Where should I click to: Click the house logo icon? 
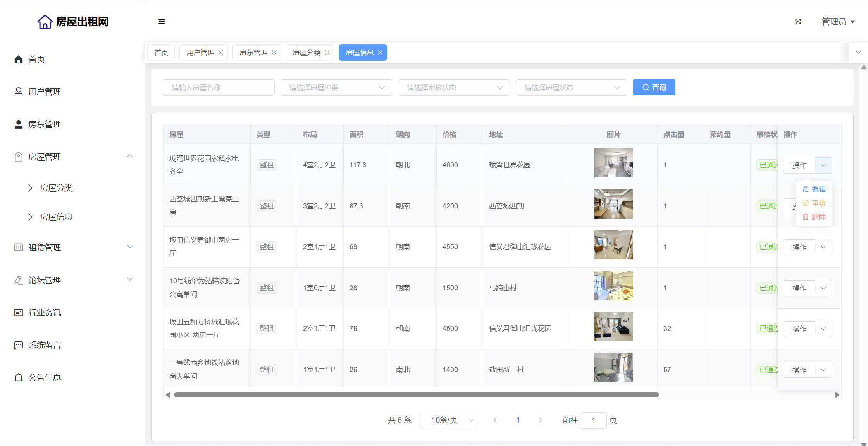point(45,22)
